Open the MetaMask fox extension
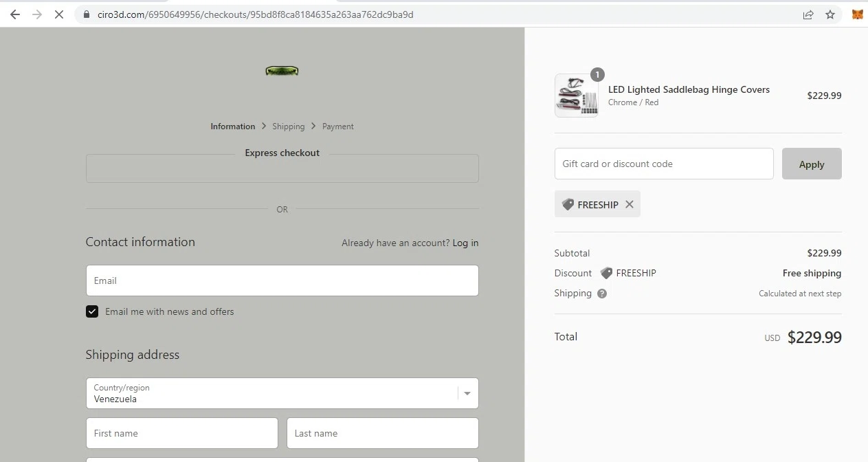Image resolution: width=868 pixels, height=462 pixels. tap(857, 14)
